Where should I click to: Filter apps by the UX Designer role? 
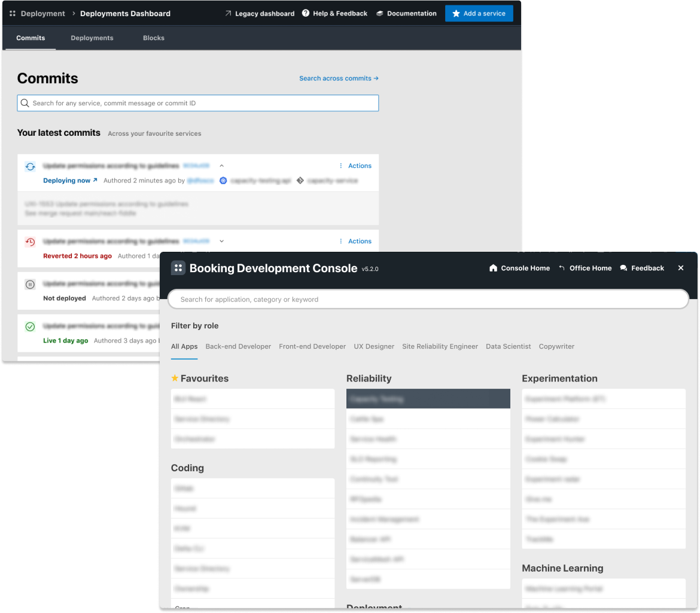tap(374, 346)
